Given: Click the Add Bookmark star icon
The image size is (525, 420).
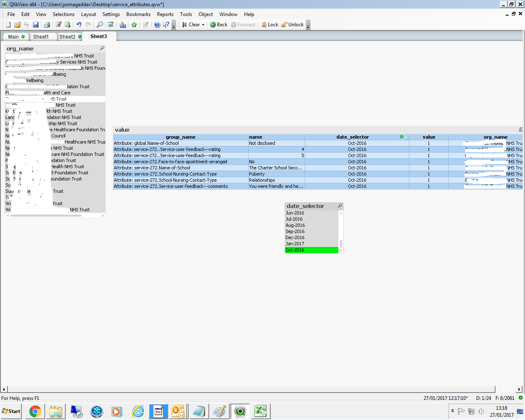Looking at the screenshot, I should tap(134, 25).
